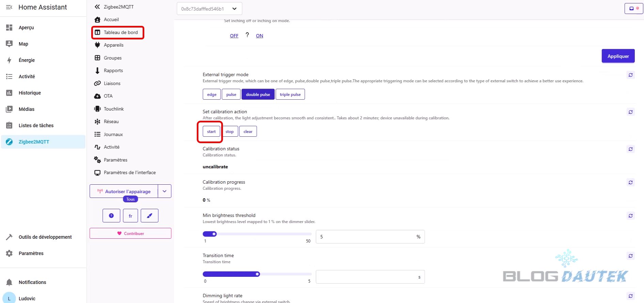Click the Min brightness percentage input field

[366, 237]
